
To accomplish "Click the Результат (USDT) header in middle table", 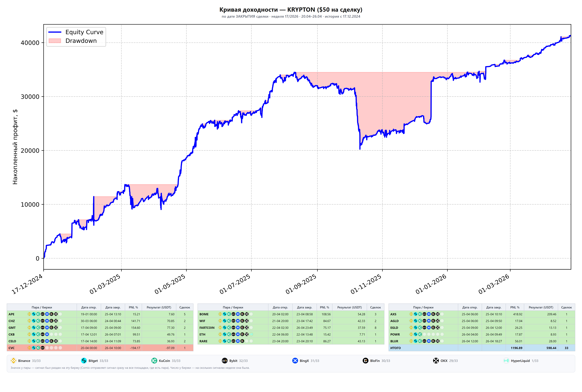I will [x=350, y=307].
